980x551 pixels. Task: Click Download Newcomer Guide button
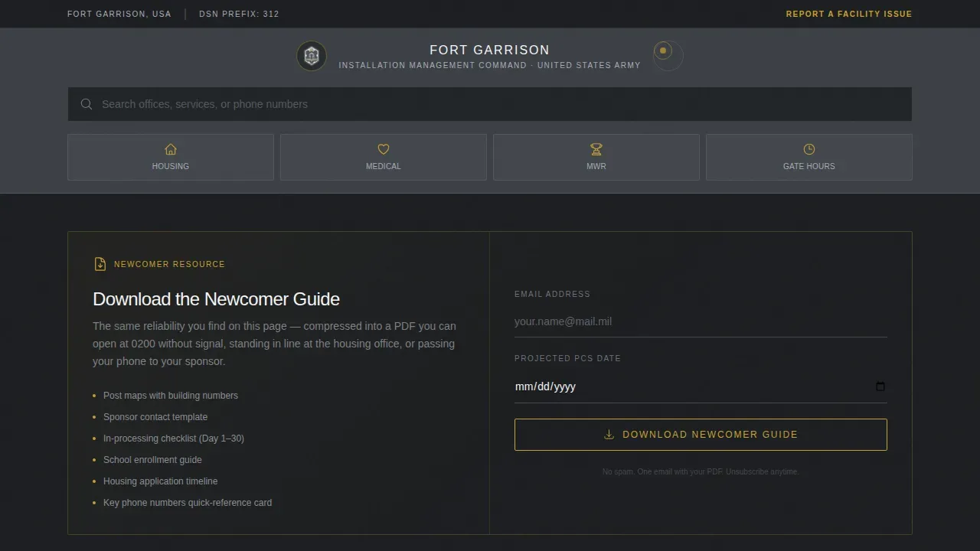pyautogui.click(x=701, y=435)
